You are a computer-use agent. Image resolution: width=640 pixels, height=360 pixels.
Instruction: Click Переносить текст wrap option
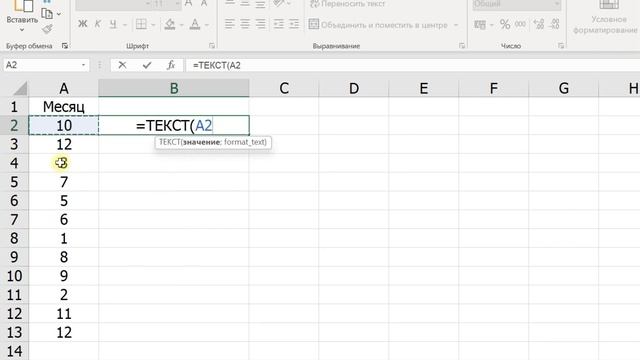[347, 4]
